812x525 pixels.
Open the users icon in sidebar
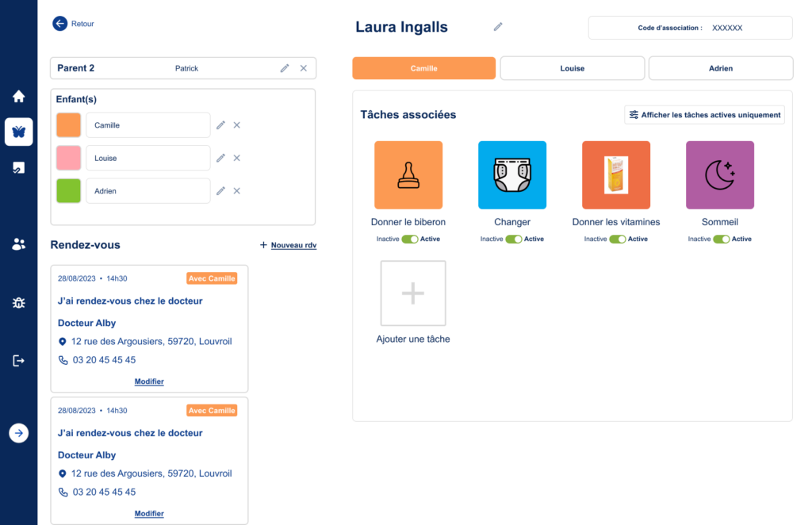point(19,244)
